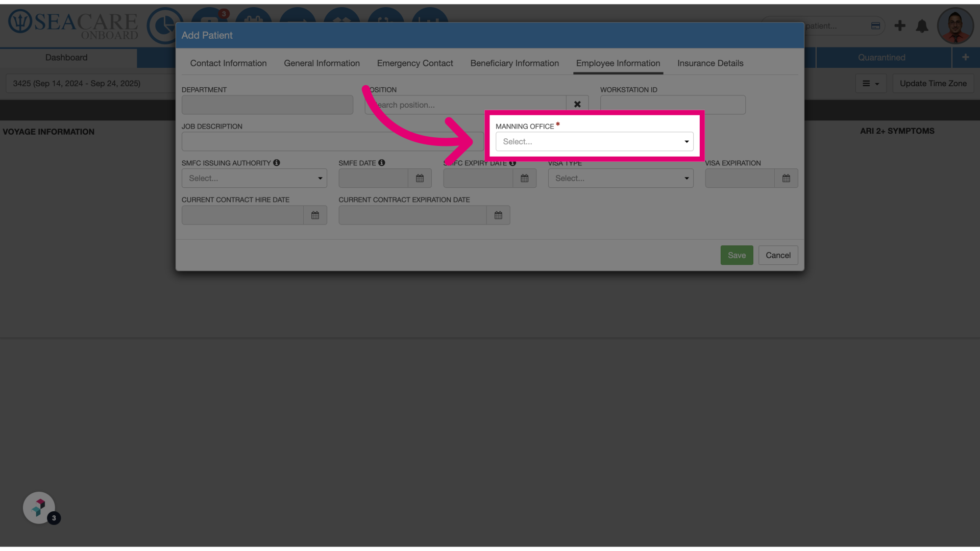Open the Manning Office dropdown

pyautogui.click(x=595, y=141)
